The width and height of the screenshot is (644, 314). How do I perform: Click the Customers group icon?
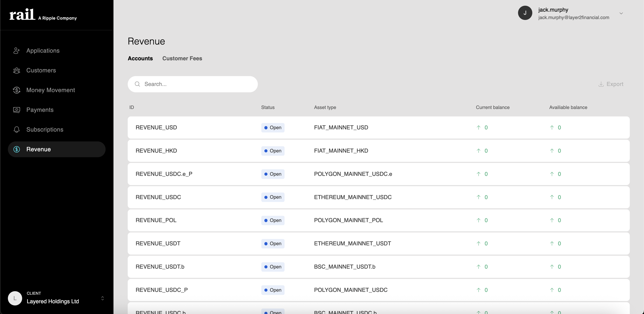(x=16, y=70)
